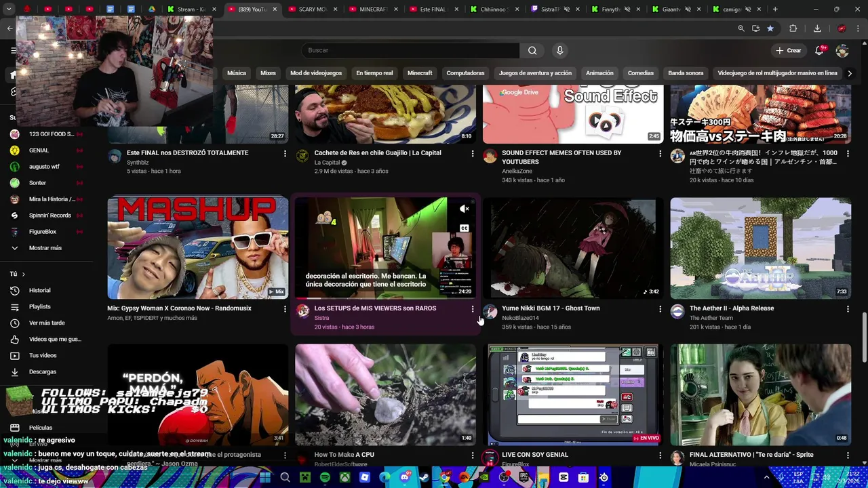Open the browser zoom magnifier icon
This screenshot has height=488, width=868.
tap(741, 28)
